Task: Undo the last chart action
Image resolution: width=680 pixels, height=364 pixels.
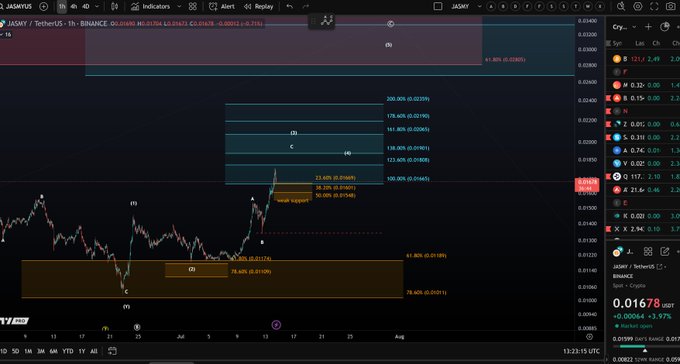Action: (x=290, y=7)
